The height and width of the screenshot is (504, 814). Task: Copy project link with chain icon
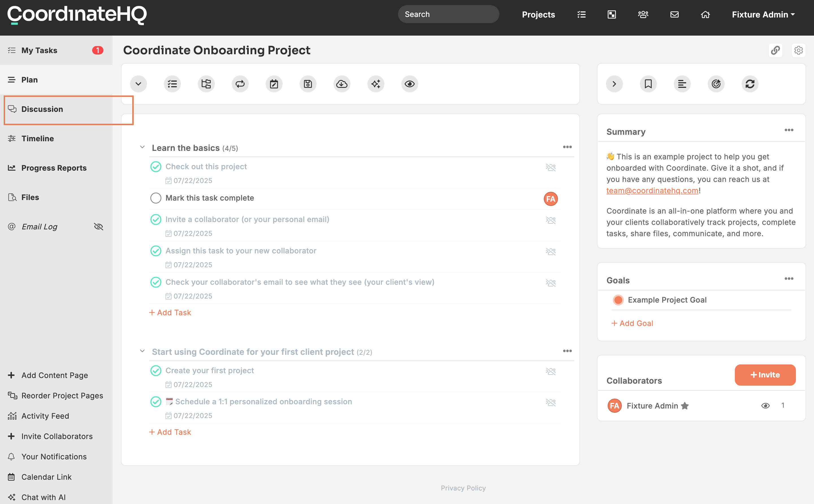pyautogui.click(x=775, y=50)
